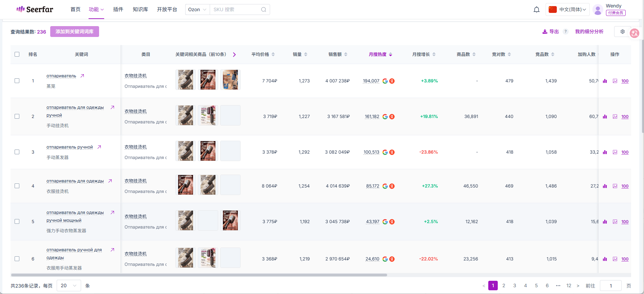This screenshot has width=644, height=294.
Task: Open table settings gear icon
Action: [623, 32]
